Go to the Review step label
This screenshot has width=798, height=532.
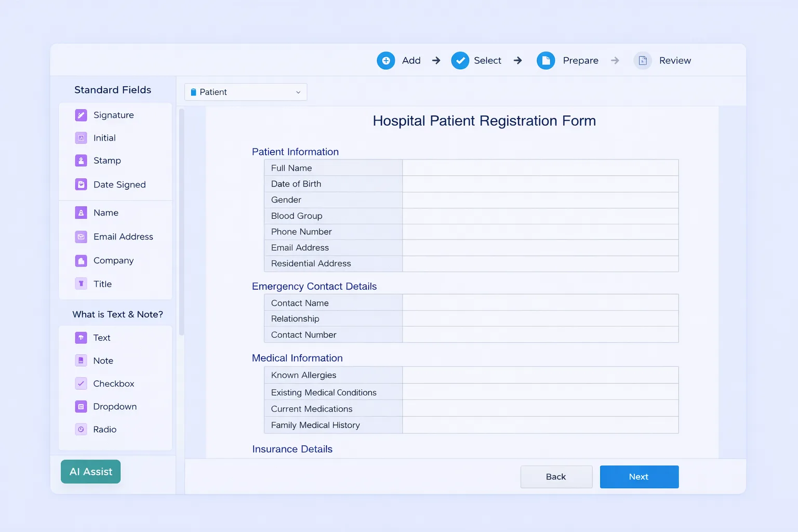pyautogui.click(x=675, y=60)
